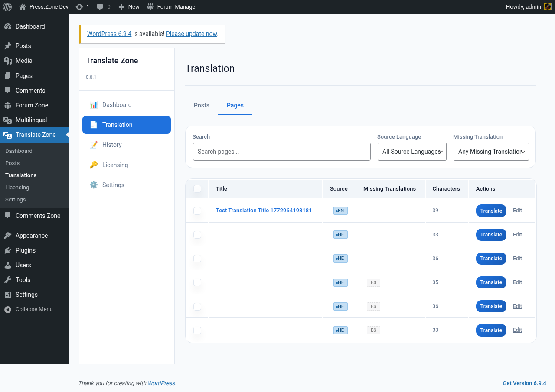Open the Press.Zone Dev site home icon
Screen dimensions: 555x392
[x=23, y=7]
